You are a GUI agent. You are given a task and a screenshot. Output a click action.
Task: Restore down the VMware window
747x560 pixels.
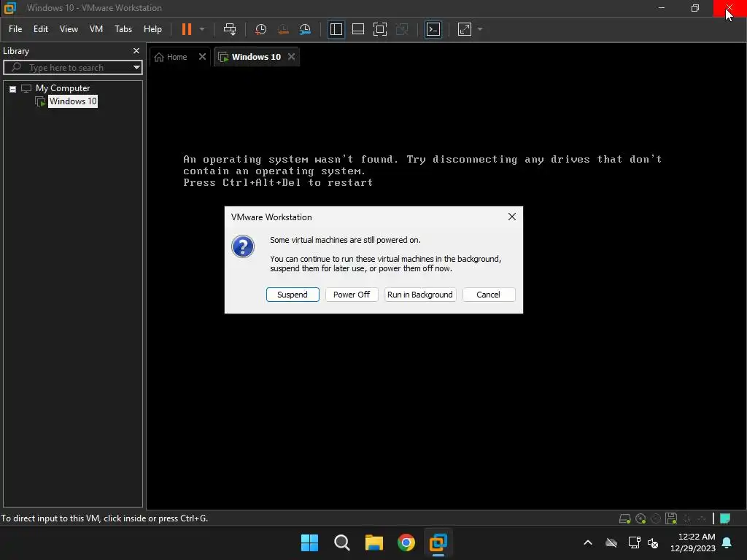(695, 8)
